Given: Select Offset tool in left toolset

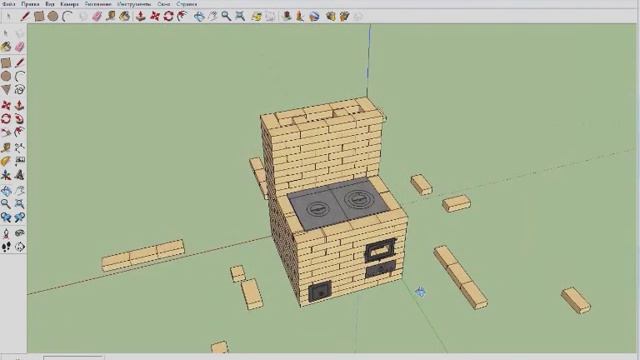Looking at the screenshot, I should 20,132.
